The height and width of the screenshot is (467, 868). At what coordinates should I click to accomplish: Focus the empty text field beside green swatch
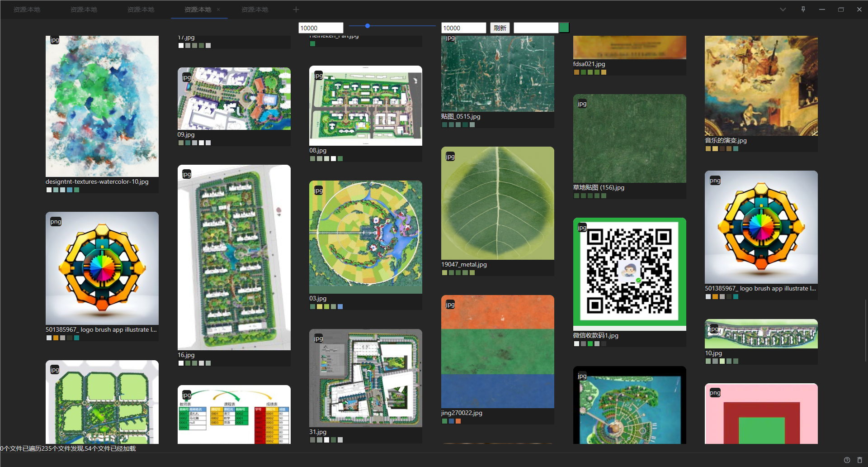pos(536,28)
